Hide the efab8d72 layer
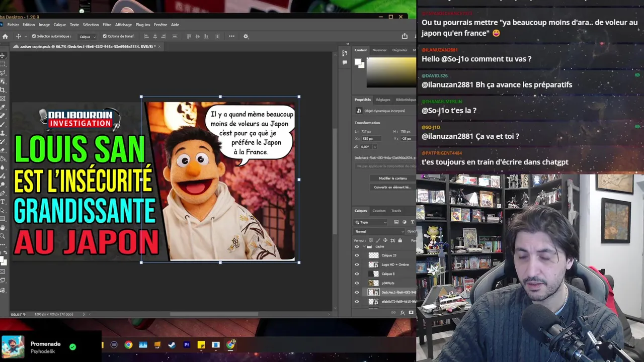Screen dimensions: 644x362 357,302
